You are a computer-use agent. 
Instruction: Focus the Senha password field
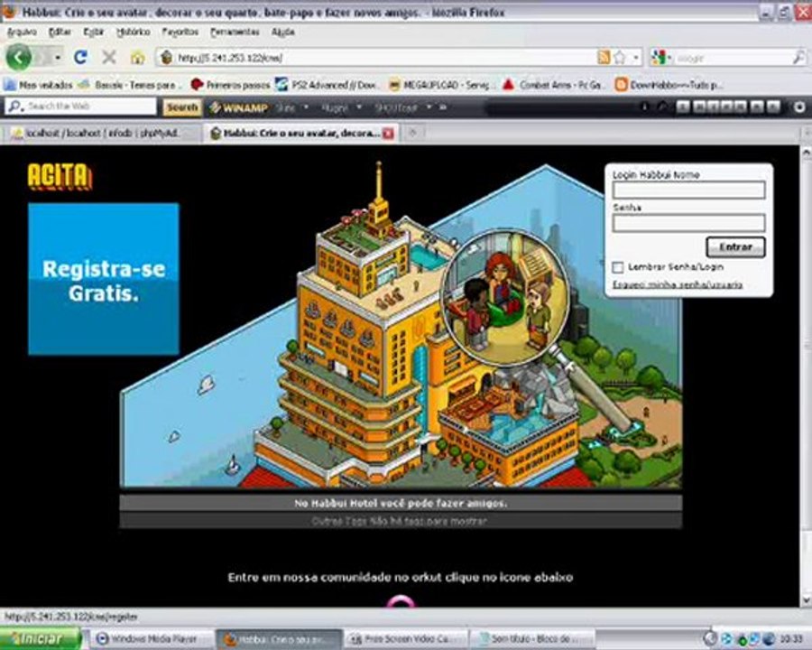point(688,223)
